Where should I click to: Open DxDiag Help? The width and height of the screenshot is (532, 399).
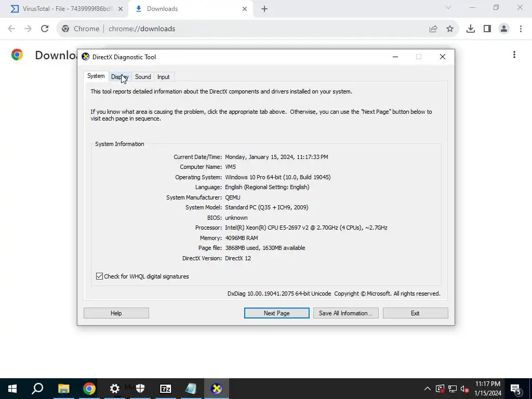116,313
